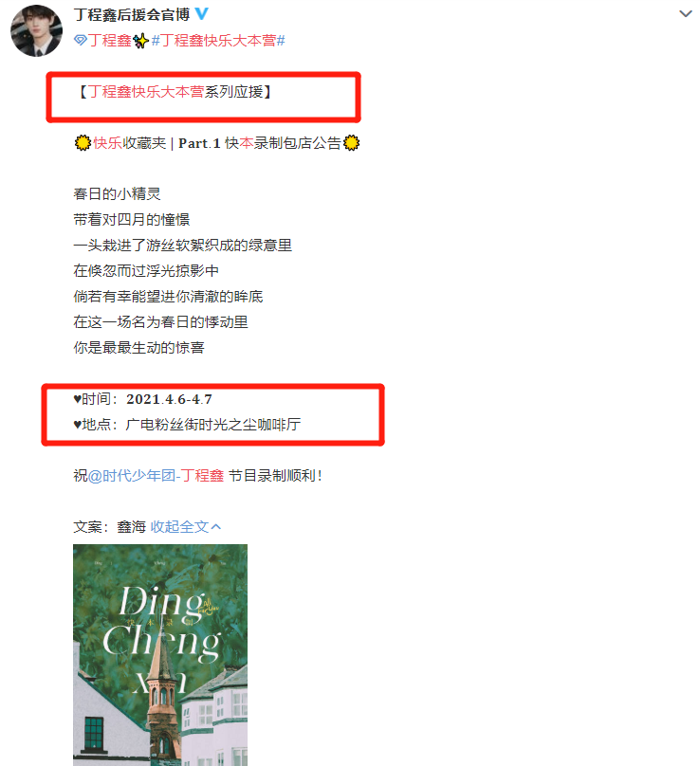The height and width of the screenshot is (766, 700).
Task: Open the 丁程鑫后援会官博 username link
Action: tap(132, 14)
